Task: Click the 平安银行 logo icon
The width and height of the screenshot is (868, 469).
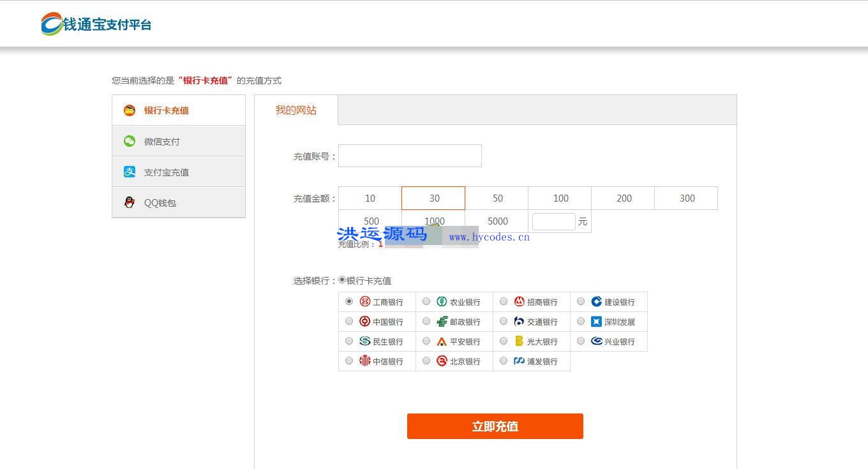Action: (x=442, y=341)
